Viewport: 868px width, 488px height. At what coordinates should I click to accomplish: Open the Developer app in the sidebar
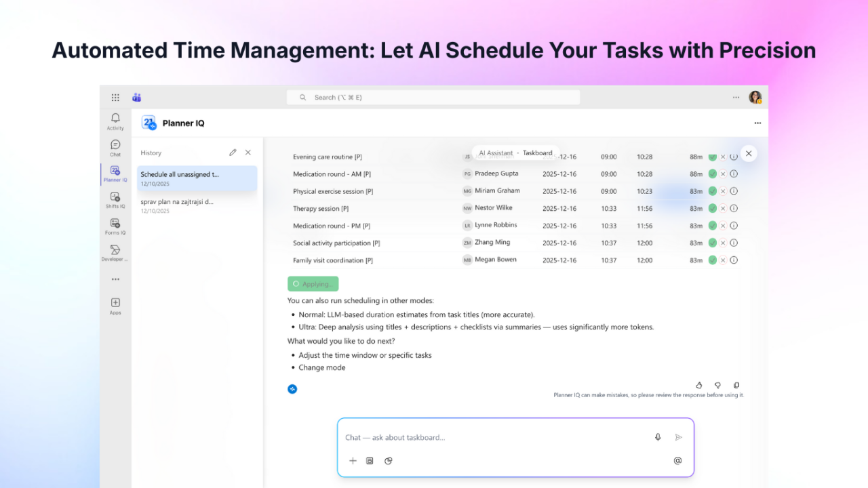tap(115, 253)
